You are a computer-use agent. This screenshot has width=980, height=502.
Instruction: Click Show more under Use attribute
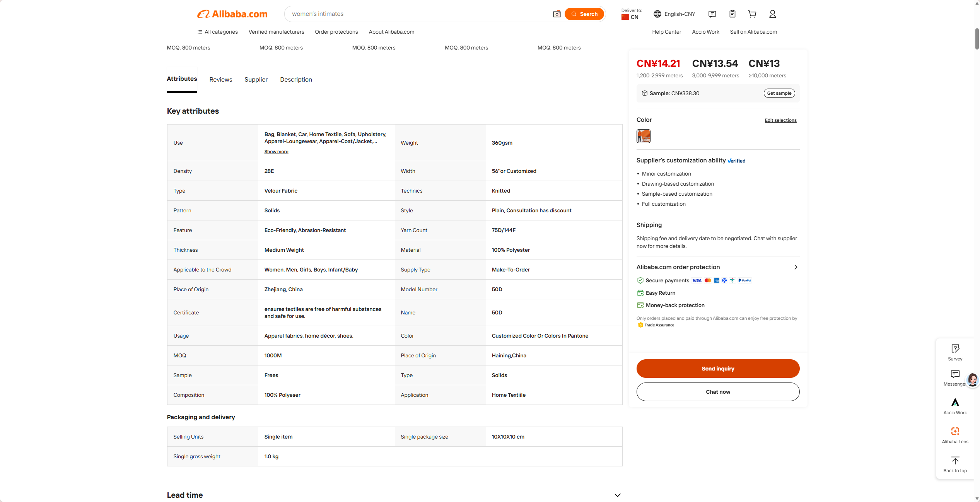point(276,152)
